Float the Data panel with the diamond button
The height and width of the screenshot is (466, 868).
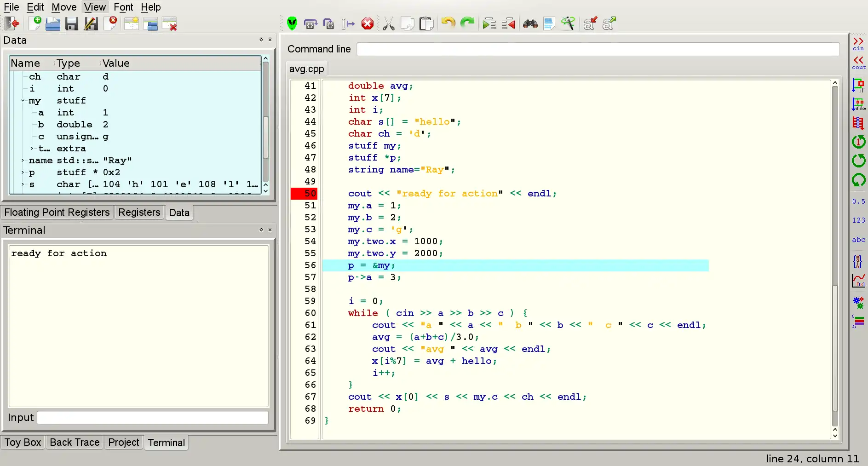click(261, 40)
